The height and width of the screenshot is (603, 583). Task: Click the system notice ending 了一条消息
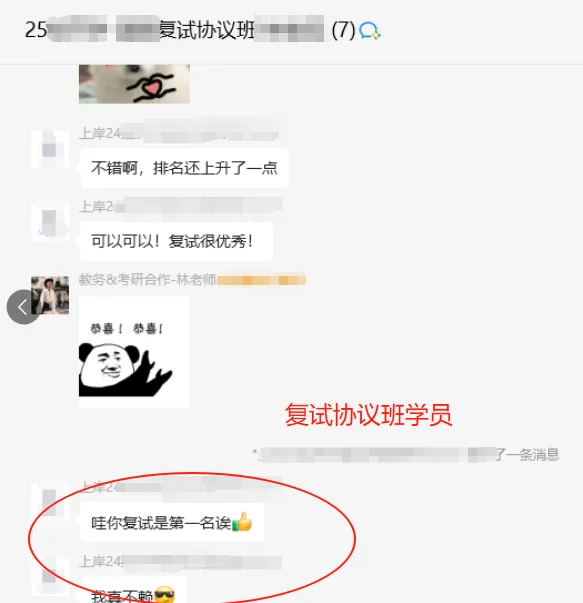coord(406,455)
